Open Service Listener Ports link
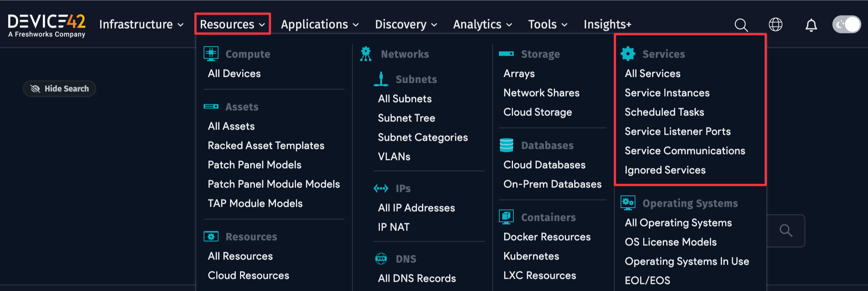This screenshot has height=291, width=868. [x=677, y=131]
